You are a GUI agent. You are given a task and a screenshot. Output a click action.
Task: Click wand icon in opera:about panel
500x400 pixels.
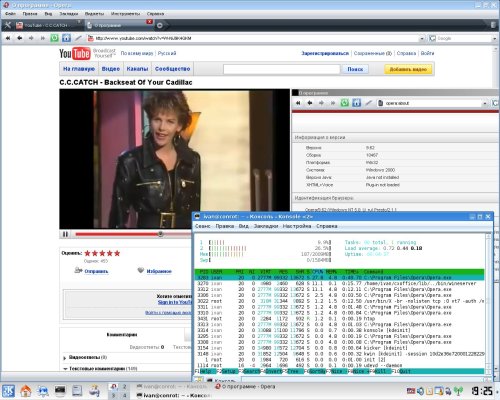coord(368,103)
